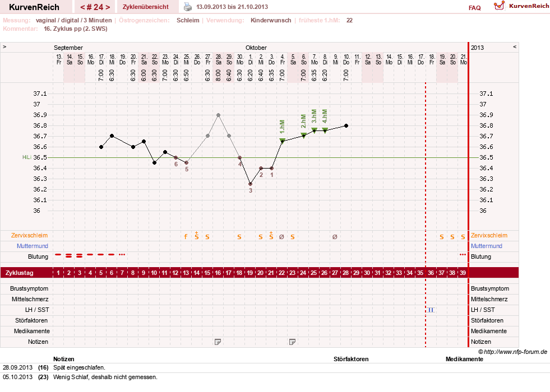550x392 pixels.
Task: Click the 'vaginal / digital / 3 Minuten' value
Action: [x=73, y=20]
